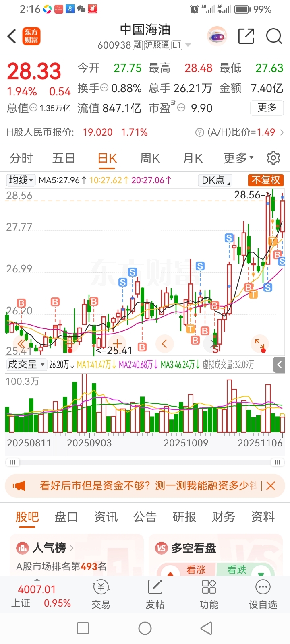Open the 资讯 tab

click(106, 516)
